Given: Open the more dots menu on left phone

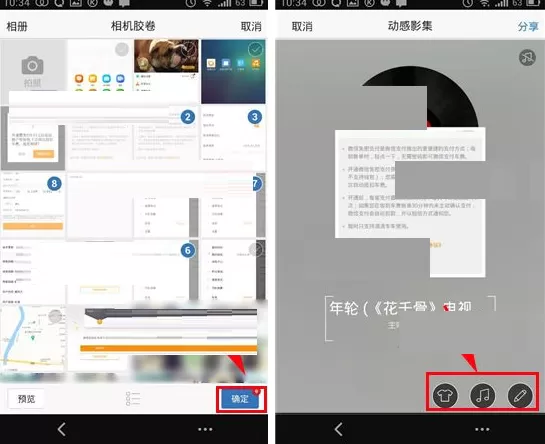Looking at the screenshot, I should [205, 429].
